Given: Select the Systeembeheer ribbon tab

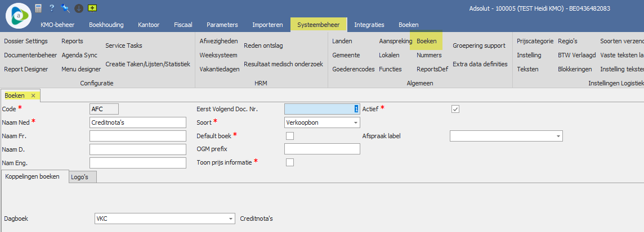Looking at the screenshot, I should tap(318, 25).
